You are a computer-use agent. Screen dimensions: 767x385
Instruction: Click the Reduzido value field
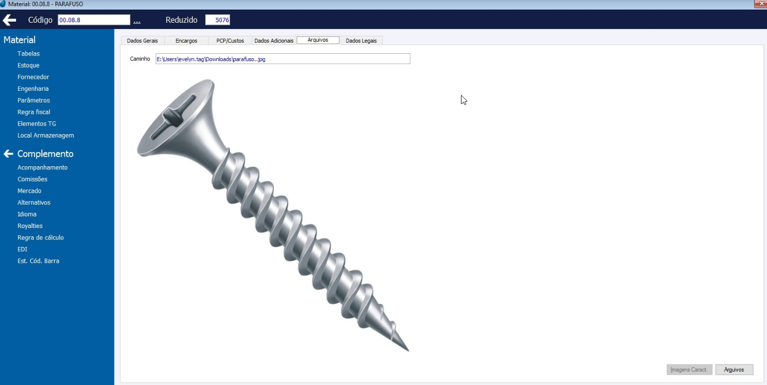pyautogui.click(x=217, y=20)
